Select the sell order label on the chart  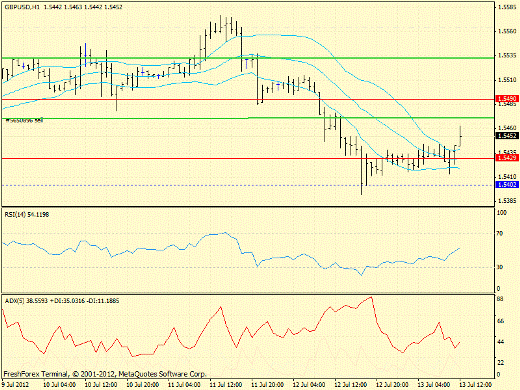point(25,121)
